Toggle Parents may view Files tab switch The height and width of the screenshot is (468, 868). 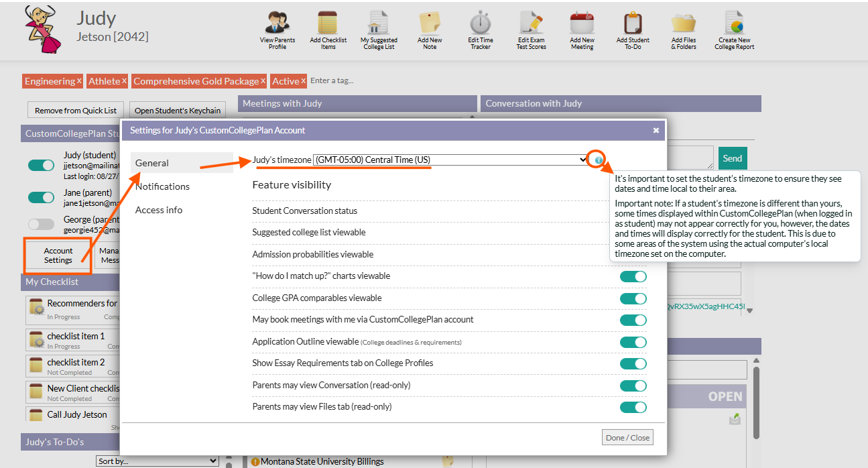tap(633, 407)
